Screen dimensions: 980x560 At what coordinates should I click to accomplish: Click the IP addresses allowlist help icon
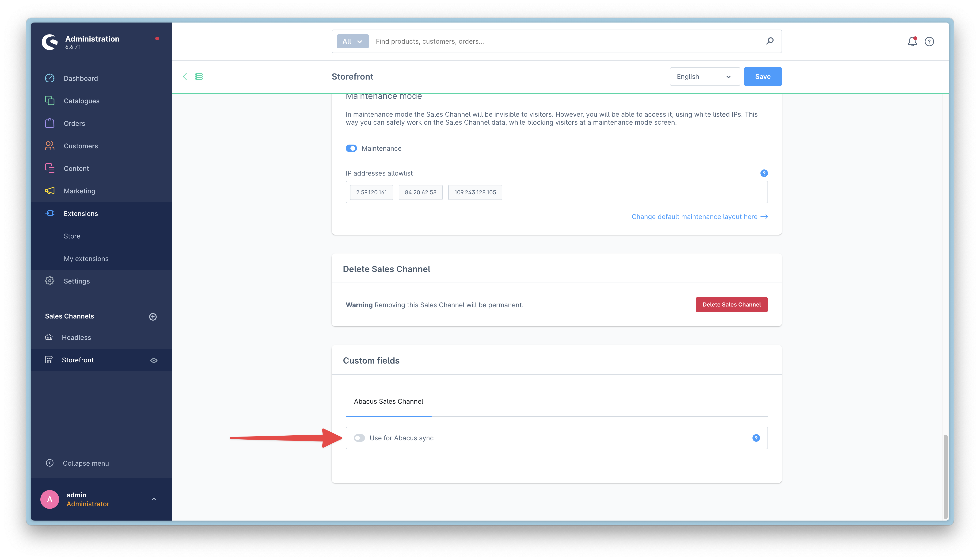764,173
